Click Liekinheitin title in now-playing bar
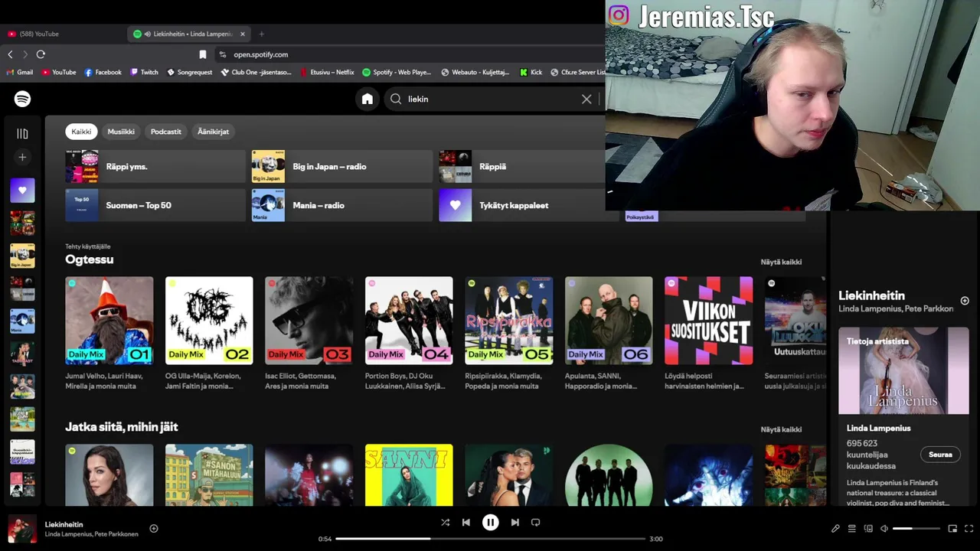 pos(64,524)
